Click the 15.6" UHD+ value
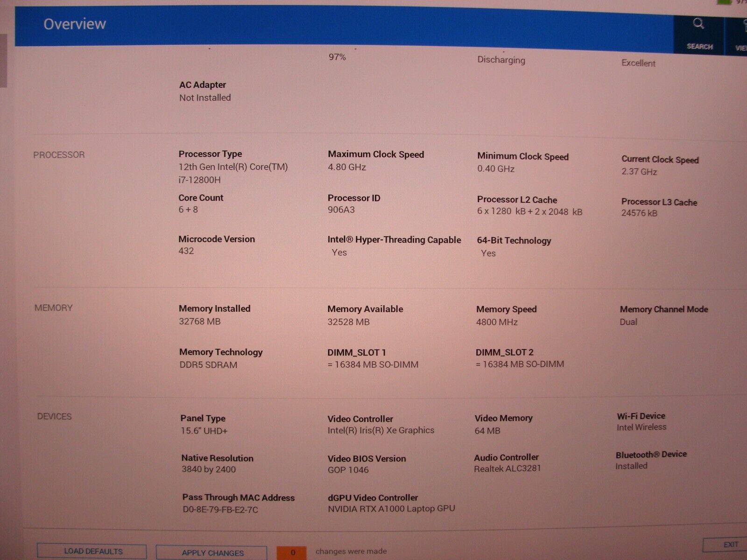The image size is (747, 560). pyautogui.click(x=204, y=431)
